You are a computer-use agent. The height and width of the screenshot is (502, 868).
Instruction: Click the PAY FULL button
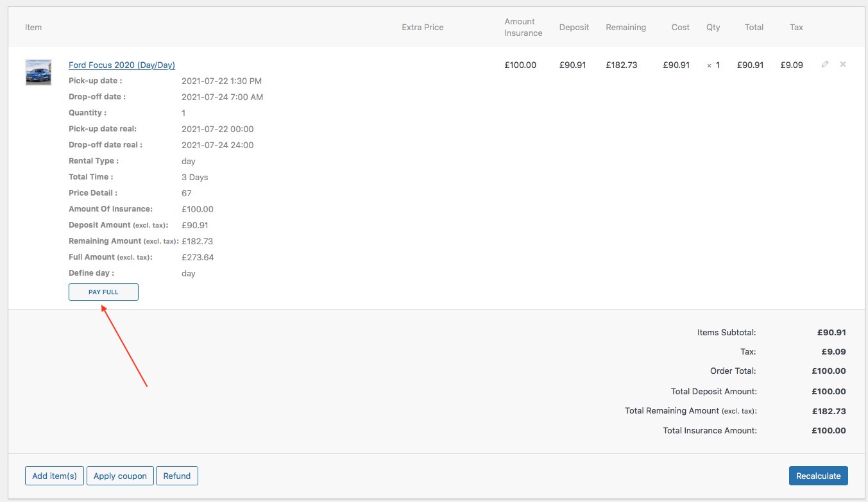point(103,292)
